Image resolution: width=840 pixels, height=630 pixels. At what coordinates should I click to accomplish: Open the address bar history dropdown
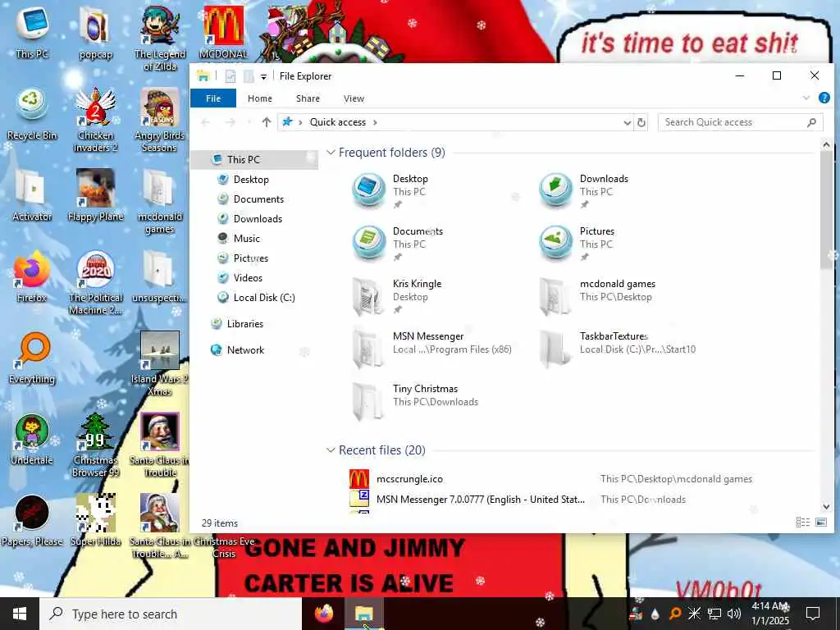627,123
